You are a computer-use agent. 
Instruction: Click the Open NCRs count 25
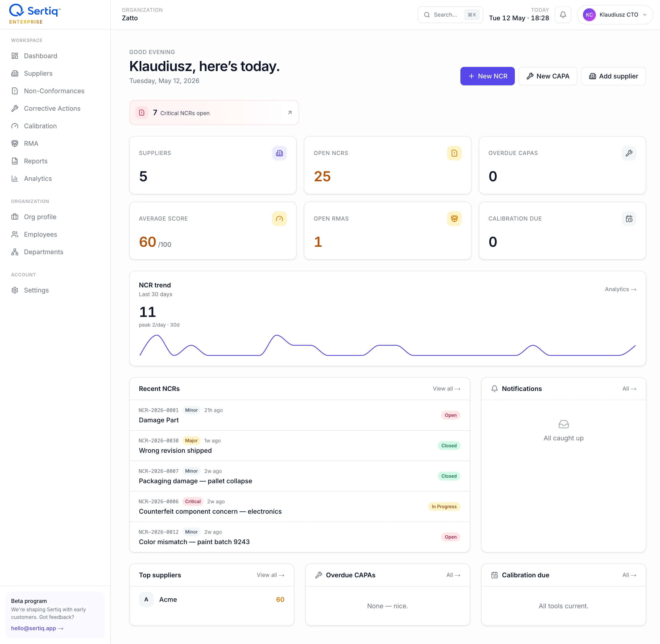pos(322,176)
